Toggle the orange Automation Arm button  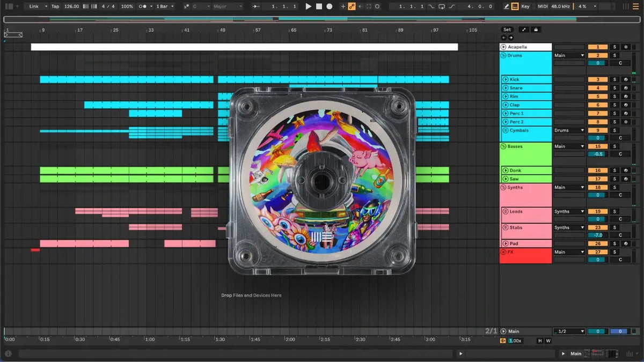click(352, 6)
